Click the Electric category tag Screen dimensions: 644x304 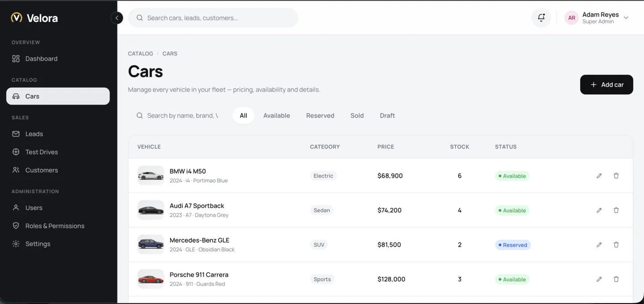[x=323, y=176]
